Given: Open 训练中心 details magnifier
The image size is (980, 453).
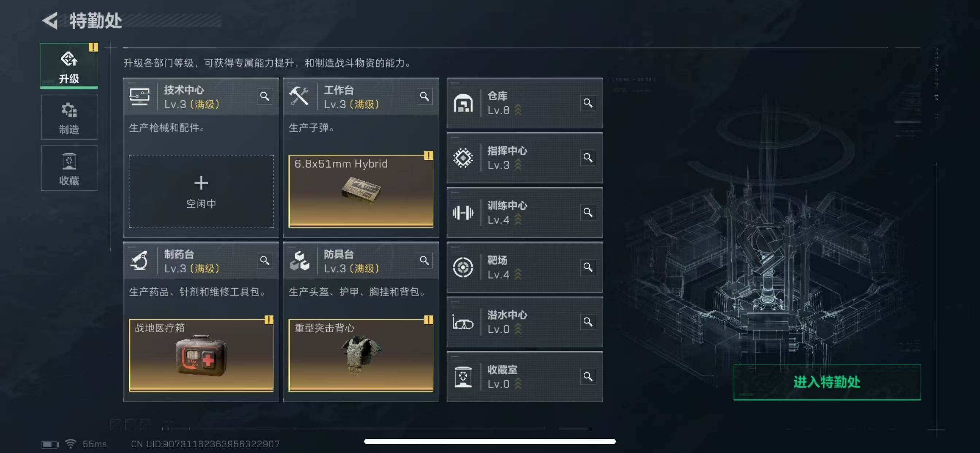Looking at the screenshot, I should point(588,212).
